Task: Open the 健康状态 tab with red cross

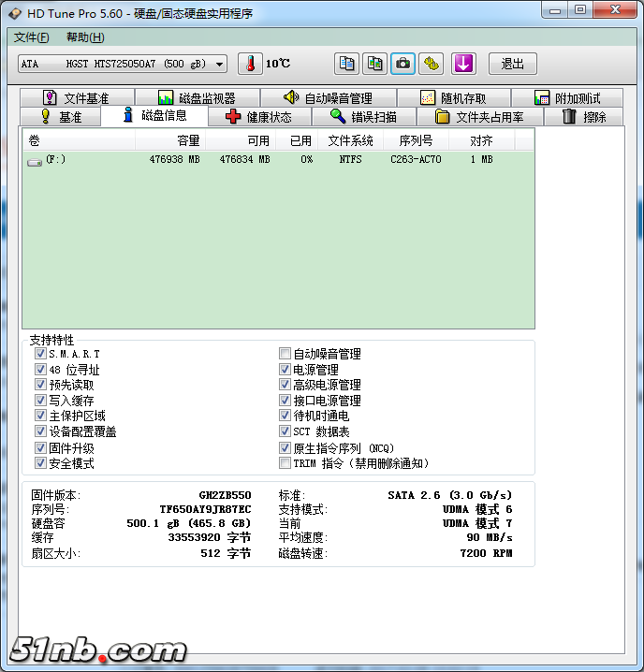Action: point(259,117)
